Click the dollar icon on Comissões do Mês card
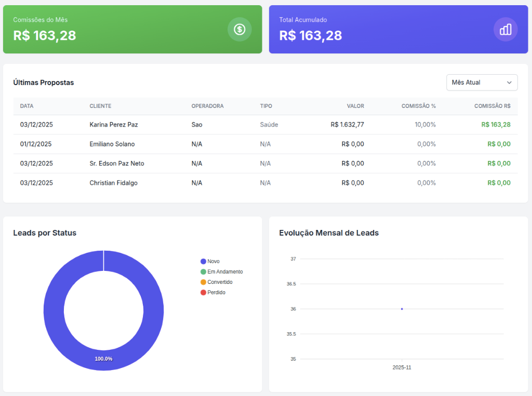 tap(240, 30)
